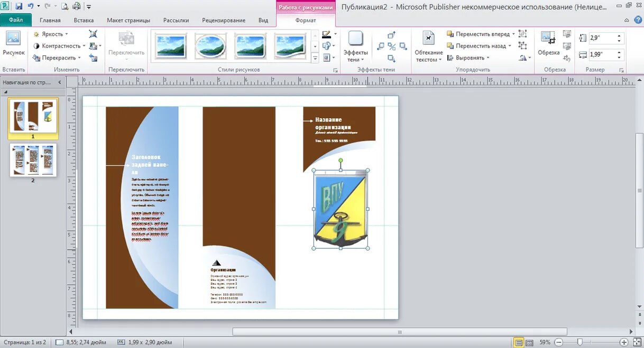Open the Размер group dialog launcher
Viewport: 644px width, 348px height.
pyautogui.click(x=621, y=70)
